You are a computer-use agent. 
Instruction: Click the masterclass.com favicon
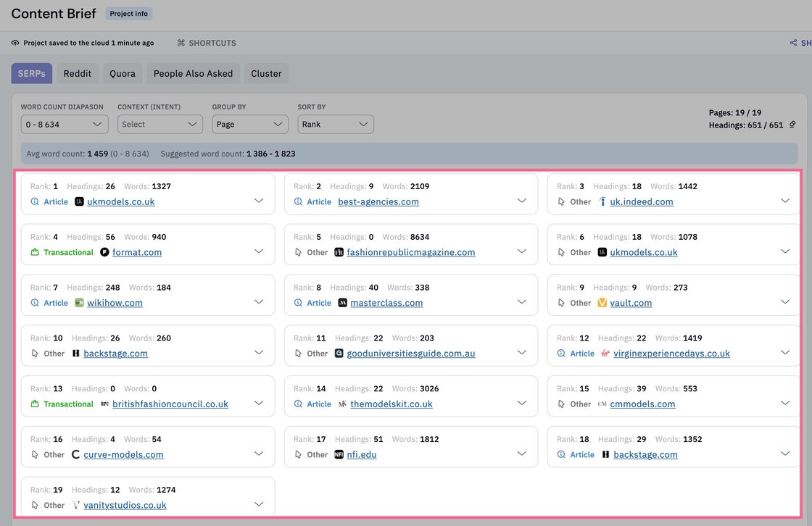coord(343,302)
